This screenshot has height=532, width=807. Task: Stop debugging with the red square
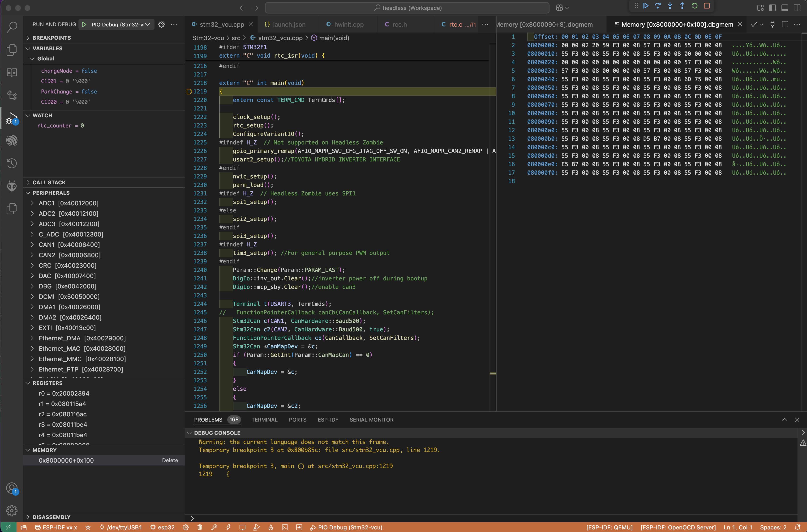(707, 6)
